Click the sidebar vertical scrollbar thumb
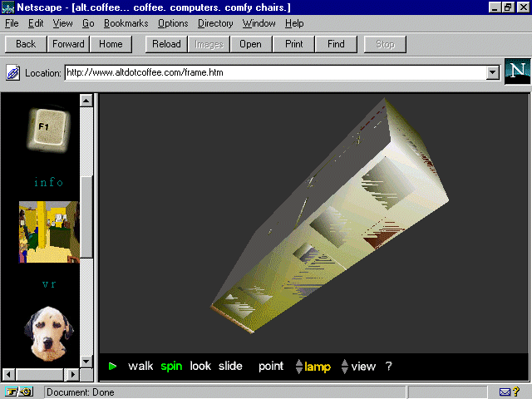The image size is (532, 399). pyautogui.click(x=86, y=208)
